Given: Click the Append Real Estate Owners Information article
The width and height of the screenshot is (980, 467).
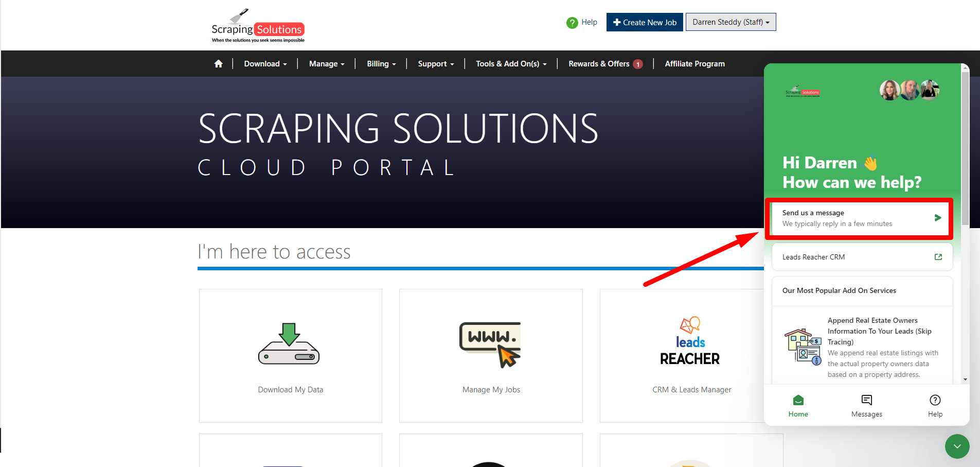Looking at the screenshot, I should click(x=862, y=347).
